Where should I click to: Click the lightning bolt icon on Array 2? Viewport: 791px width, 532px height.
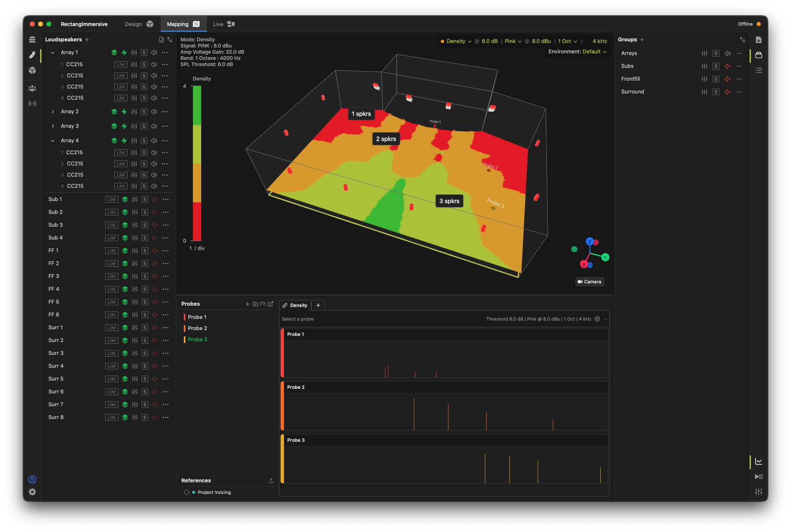pyautogui.click(x=124, y=112)
